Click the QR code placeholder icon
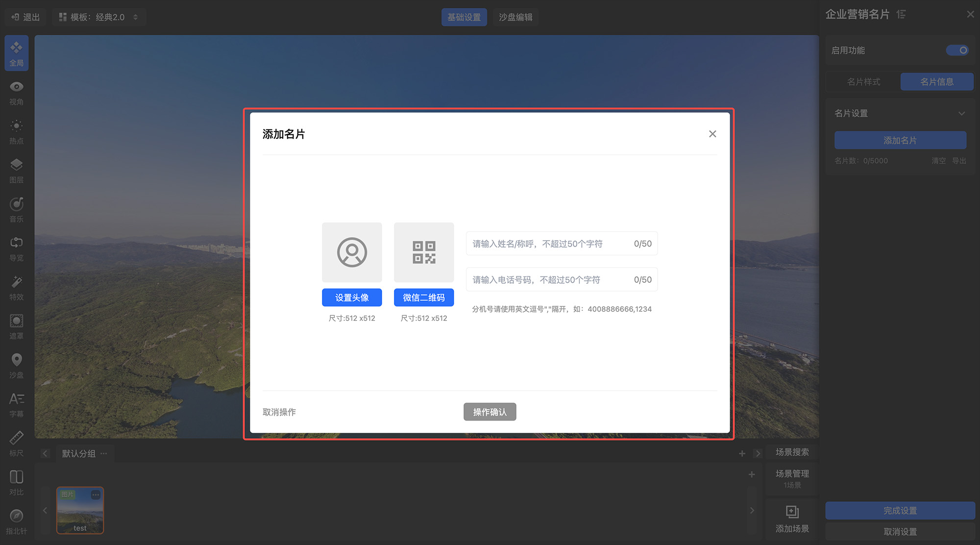This screenshot has width=980, height=545. 424,252
